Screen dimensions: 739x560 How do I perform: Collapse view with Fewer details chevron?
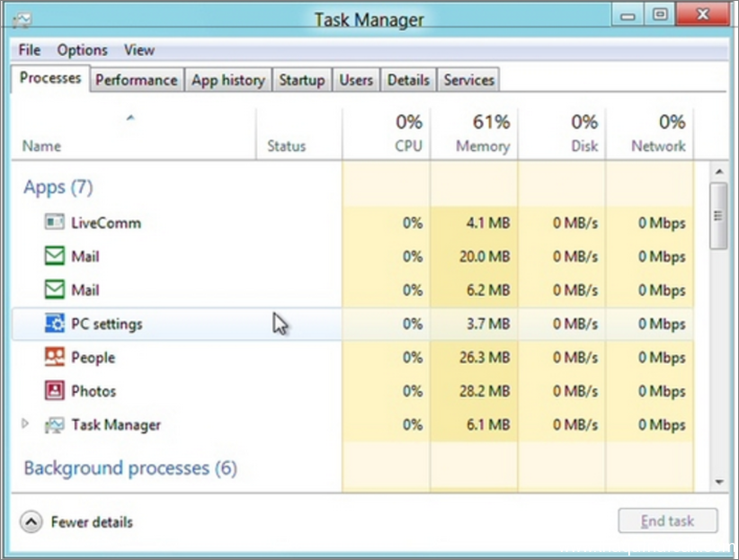click(x=31, y=522)
